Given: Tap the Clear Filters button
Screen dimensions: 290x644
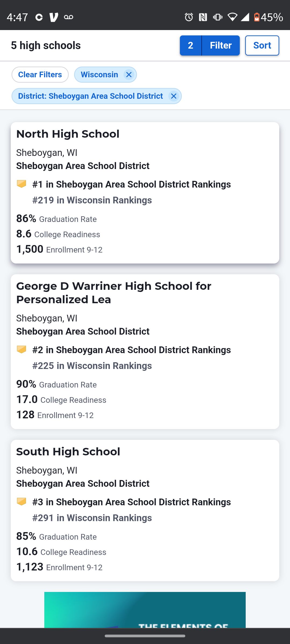Looking at the screenshot, I should click(40, 75).
